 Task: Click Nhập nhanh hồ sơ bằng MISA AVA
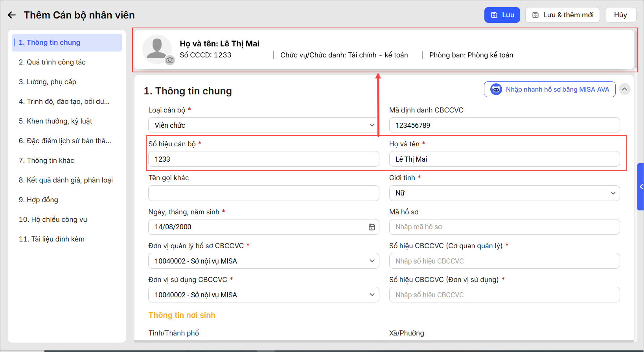549,89
